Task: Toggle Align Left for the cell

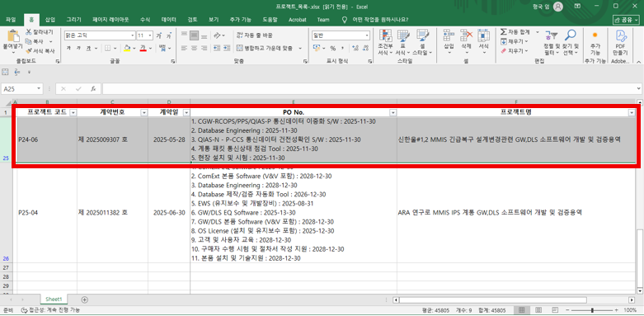Action: pyautogui.click(x=184, y=49)
